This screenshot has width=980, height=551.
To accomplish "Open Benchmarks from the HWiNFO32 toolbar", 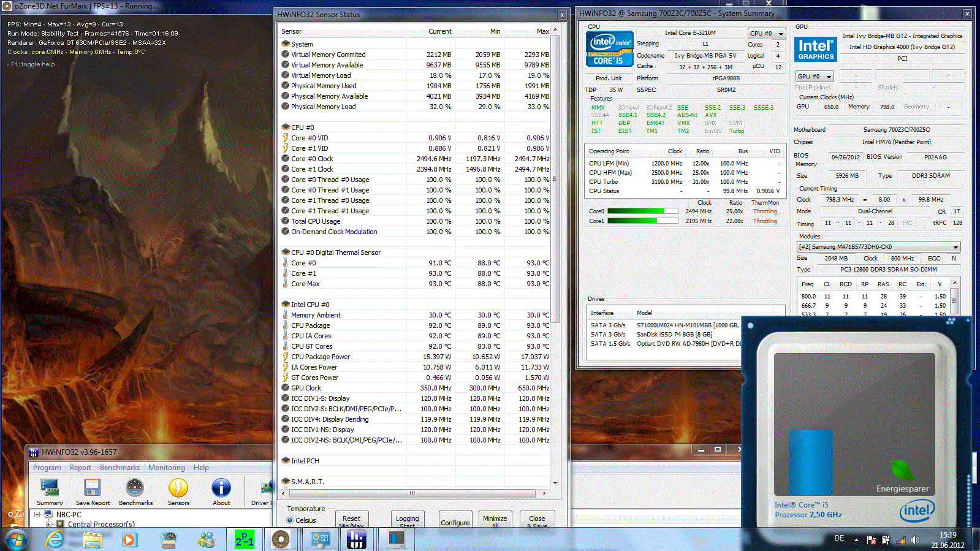I will point(135,492).
